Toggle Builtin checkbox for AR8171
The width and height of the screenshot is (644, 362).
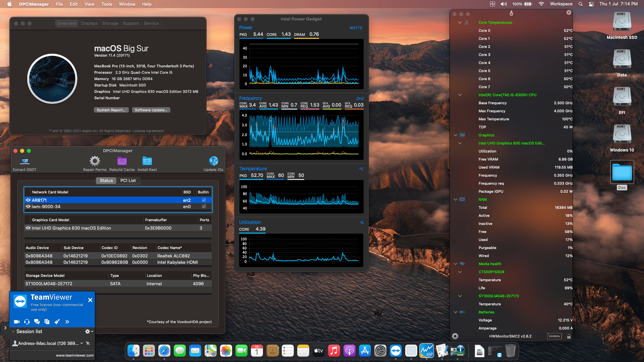(x=204, y=200)
